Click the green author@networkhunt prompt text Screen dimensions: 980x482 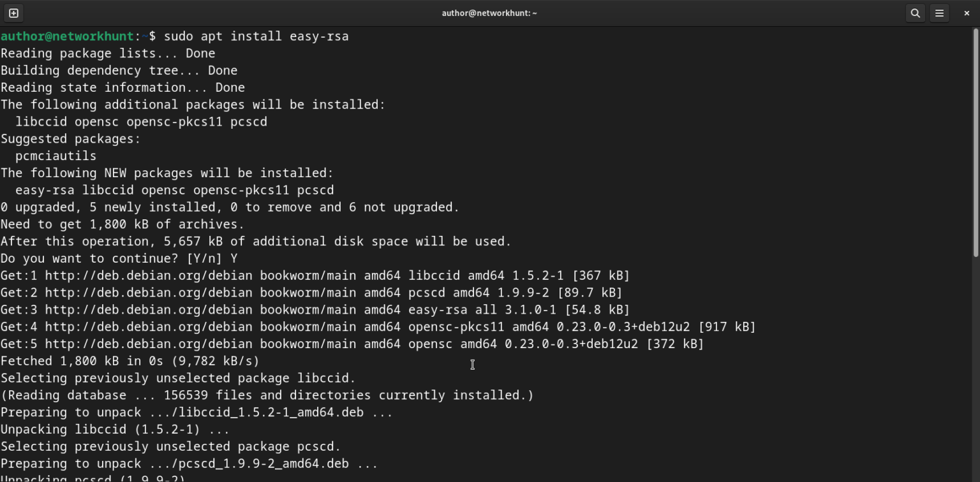coord(67,36)
